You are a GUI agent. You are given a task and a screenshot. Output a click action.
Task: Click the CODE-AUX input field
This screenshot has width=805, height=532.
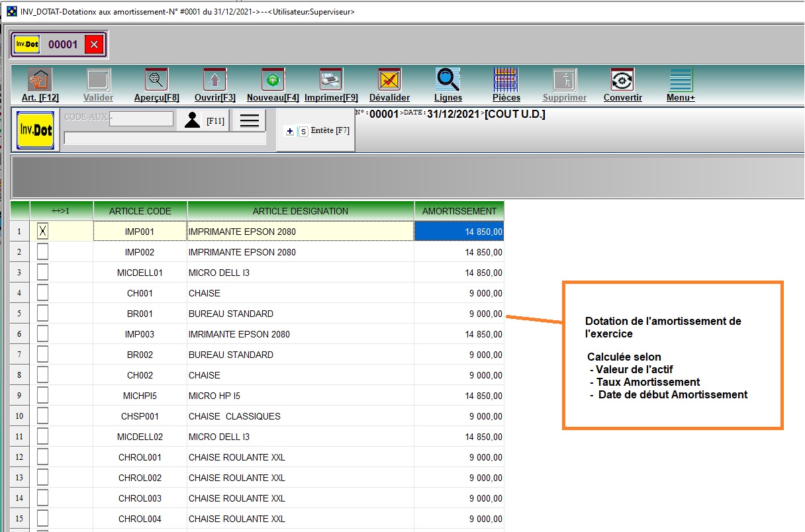click(x=142, y=118)
